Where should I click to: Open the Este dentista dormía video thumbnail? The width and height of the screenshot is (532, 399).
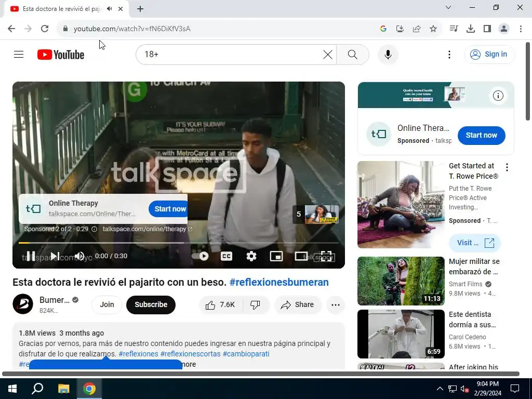coord(401,334)
